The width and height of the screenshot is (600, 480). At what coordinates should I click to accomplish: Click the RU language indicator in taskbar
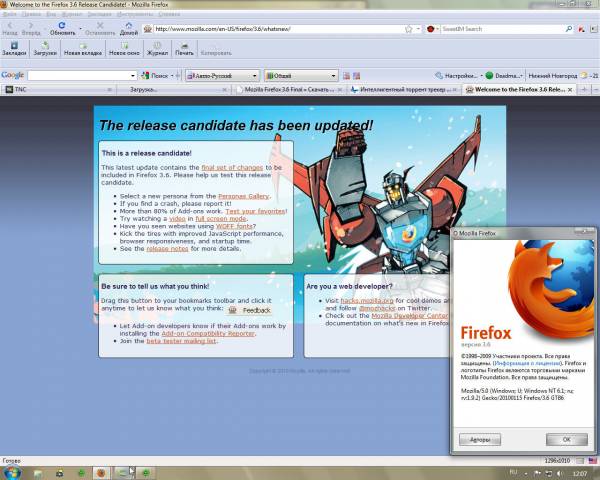pyautogui.click(x=514, y=473)
